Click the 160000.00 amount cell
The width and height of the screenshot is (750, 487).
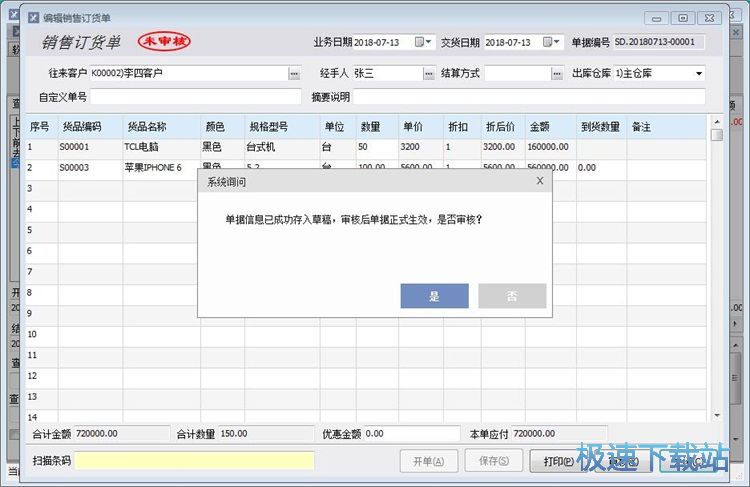551,147
